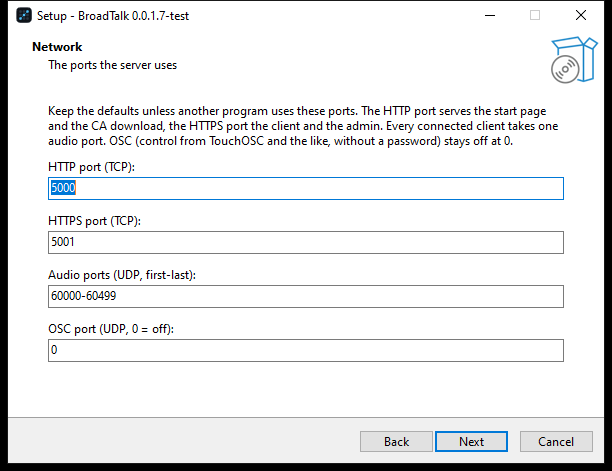Screen dimensions: 612x471
Task: Go Back to the previous setup page
Action: pyautogui.click(x=396, y=442)
